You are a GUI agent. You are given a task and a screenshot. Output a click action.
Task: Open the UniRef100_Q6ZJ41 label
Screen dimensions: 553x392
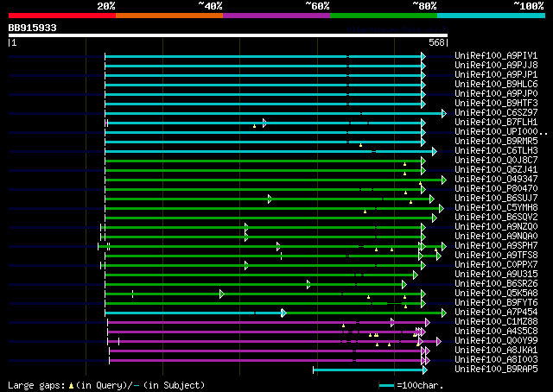coord(496,170)
